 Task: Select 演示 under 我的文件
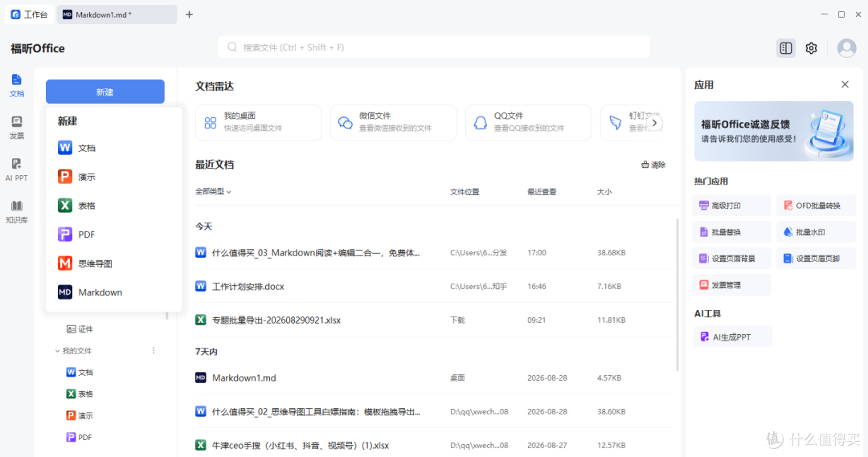click(80, 415)
